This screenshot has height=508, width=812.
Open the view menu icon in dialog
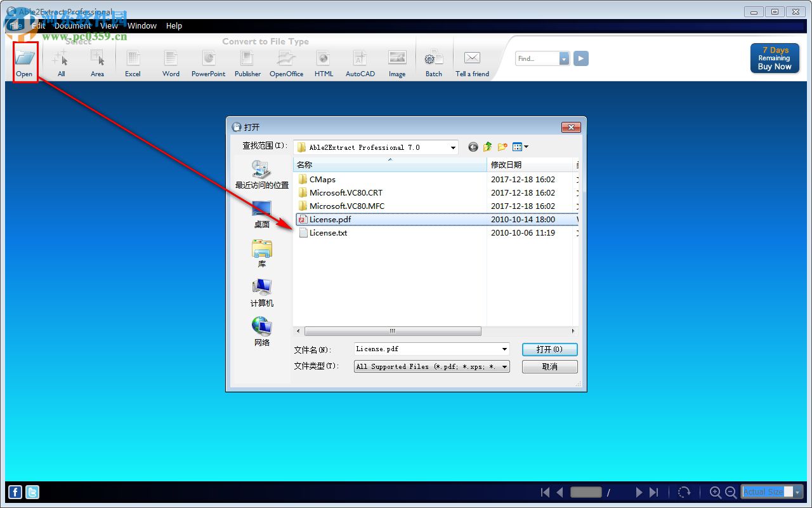(x=520, y=147)
